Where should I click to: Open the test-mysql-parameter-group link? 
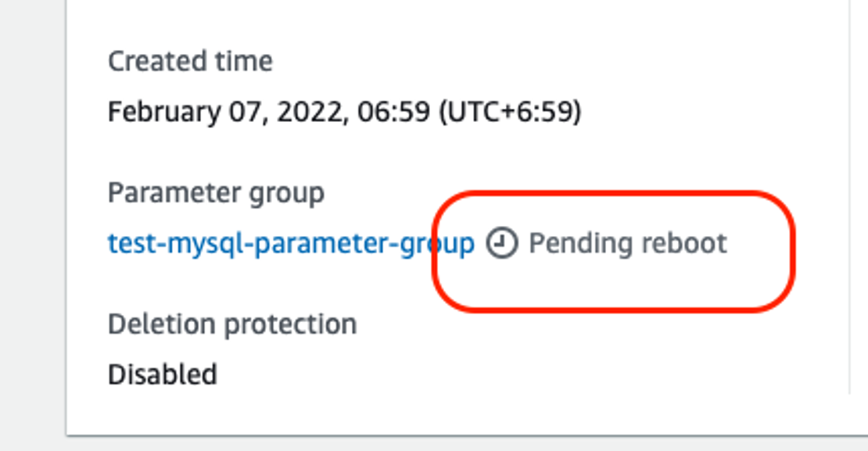tap(291, 244)
